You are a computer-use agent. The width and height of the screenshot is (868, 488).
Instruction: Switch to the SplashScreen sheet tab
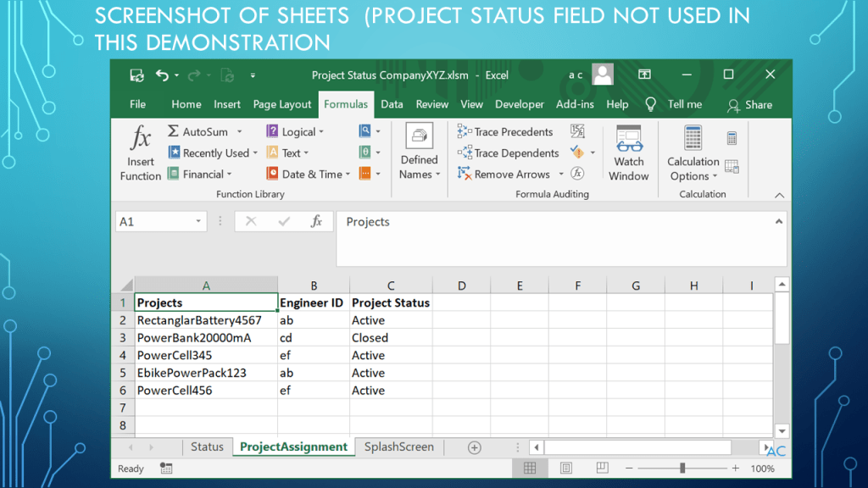398,447
